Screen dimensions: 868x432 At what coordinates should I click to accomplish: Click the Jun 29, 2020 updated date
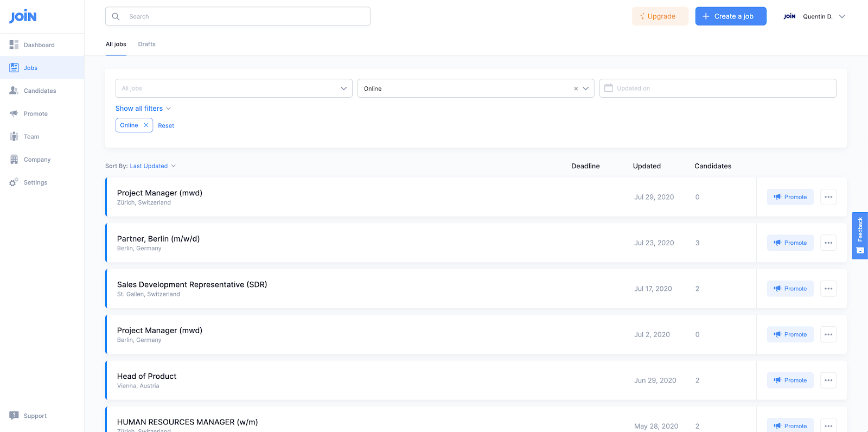(655, 380)
